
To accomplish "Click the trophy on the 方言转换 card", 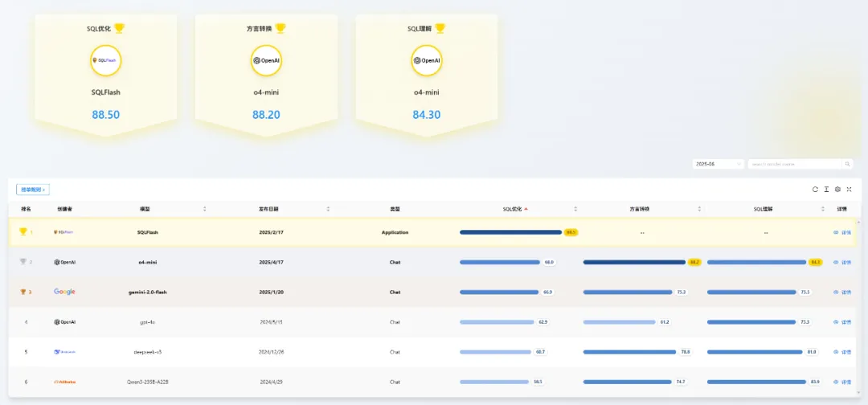I will point(280,28).
